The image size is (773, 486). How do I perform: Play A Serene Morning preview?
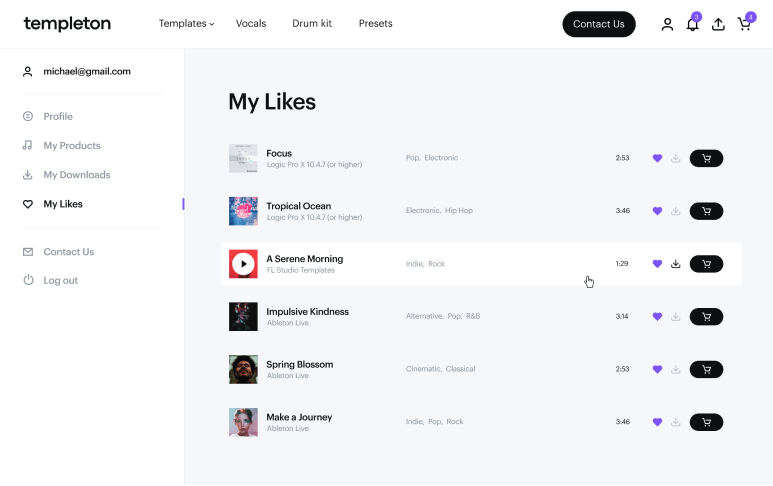point(243,264)
